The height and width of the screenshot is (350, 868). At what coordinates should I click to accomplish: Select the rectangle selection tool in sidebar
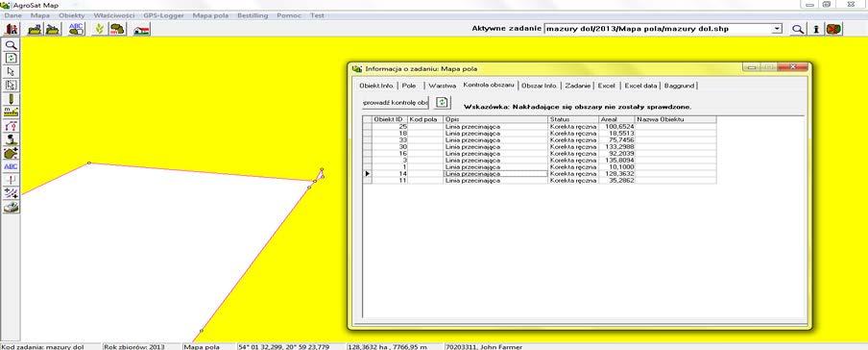click(x=12, y=85)
